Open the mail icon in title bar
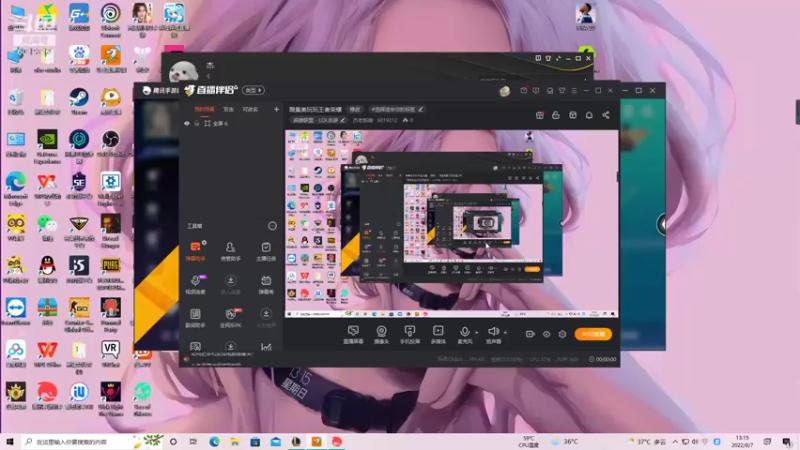 tap(523, 90)
